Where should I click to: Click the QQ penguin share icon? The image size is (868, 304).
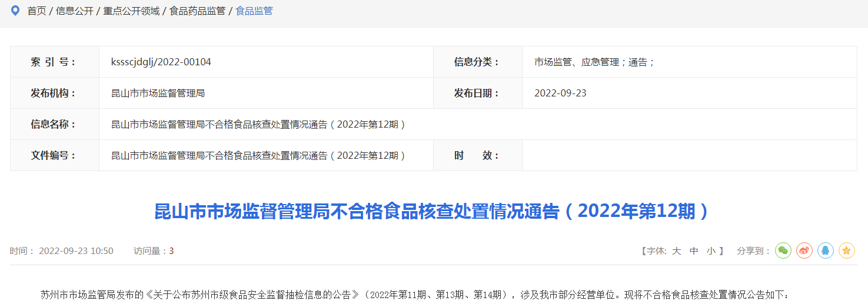pos(825,250)
